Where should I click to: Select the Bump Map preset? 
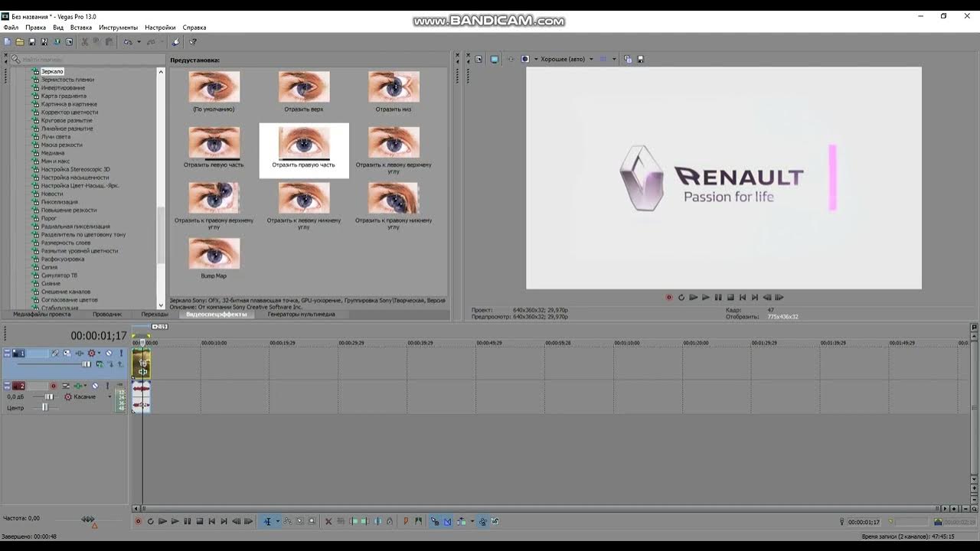click(x=214, y=258)
